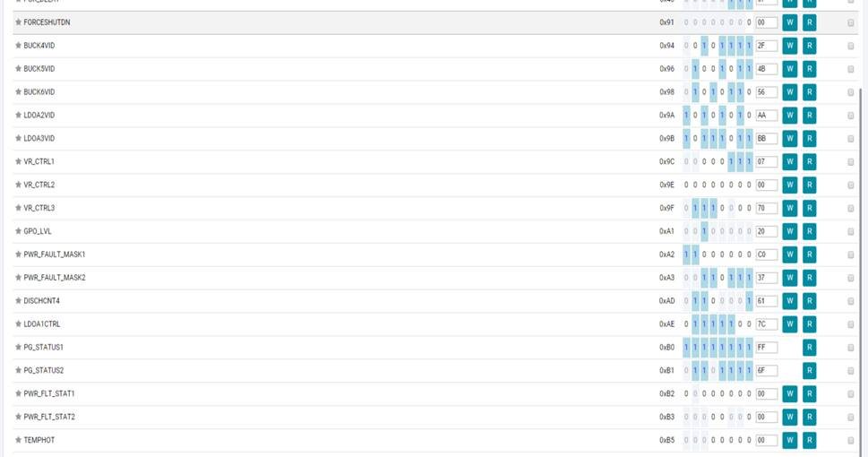Click the star next to LDOA3VID

[x=18, y=138]
